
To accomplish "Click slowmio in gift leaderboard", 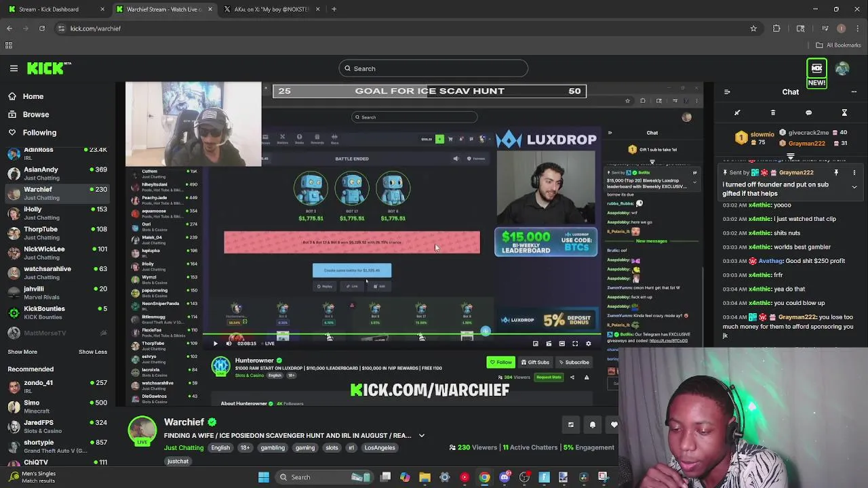I will (762, 134).
